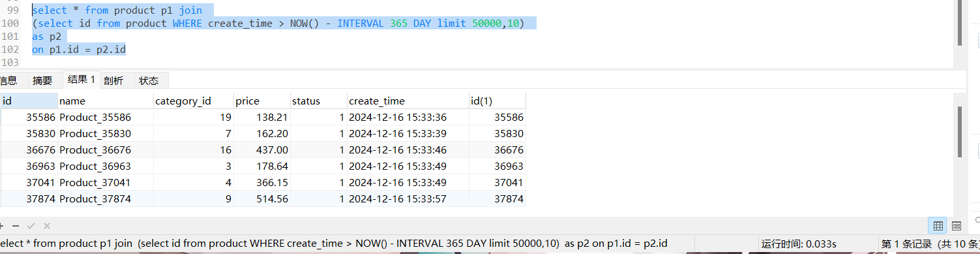Click editor line 100 subquery text
This screenshot has width=980, height=254.
(x=278, y=24)
